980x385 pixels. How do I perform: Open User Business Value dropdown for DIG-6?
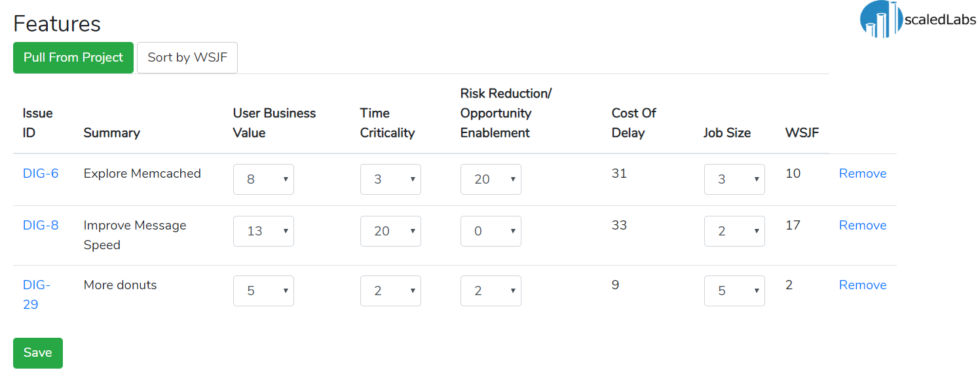click(x=263, y=179)
